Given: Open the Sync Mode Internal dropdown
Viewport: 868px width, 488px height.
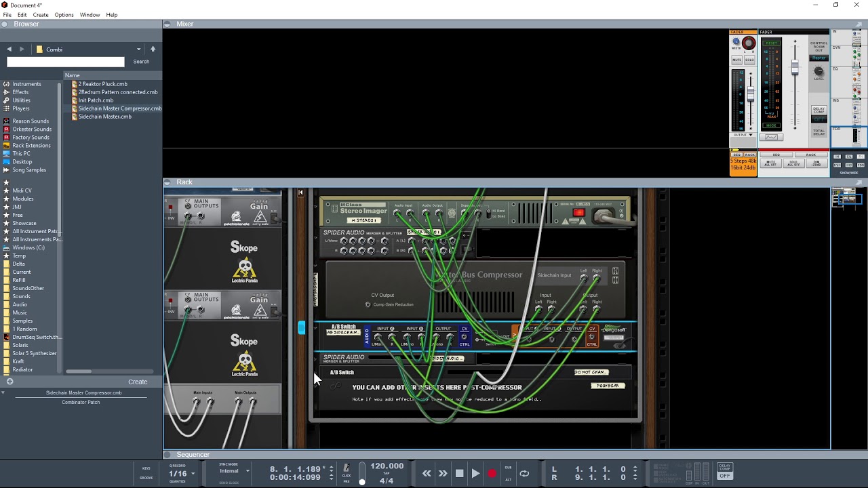Looking at the screenshot, I should click(234, 471).
